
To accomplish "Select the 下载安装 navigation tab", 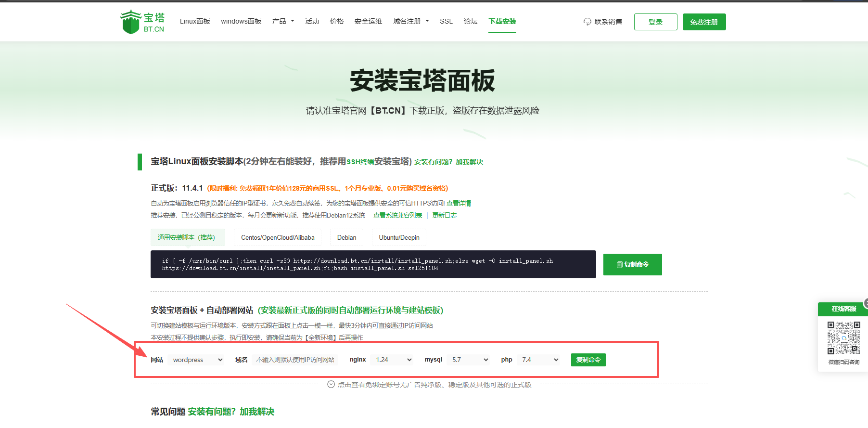I will tap(502, 21).
